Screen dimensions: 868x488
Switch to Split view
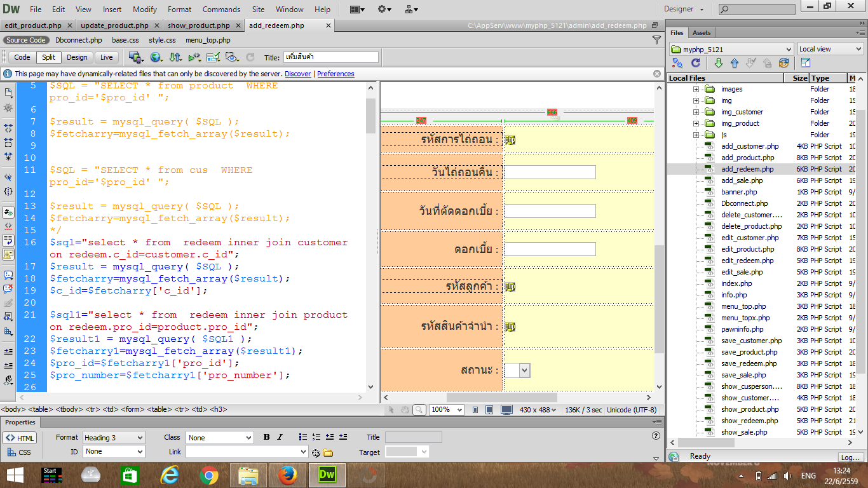click(x=49, y=57)
